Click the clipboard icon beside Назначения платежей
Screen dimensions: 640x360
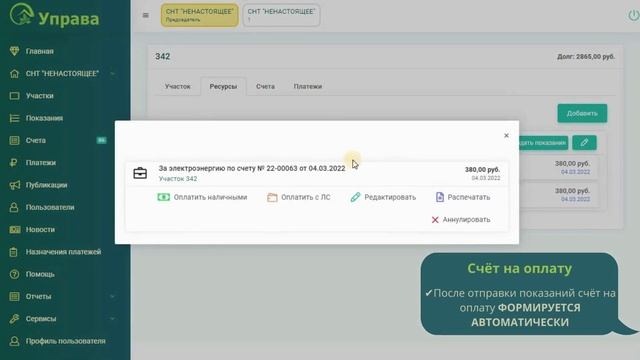pyautogui.click(x=14, y=252)
